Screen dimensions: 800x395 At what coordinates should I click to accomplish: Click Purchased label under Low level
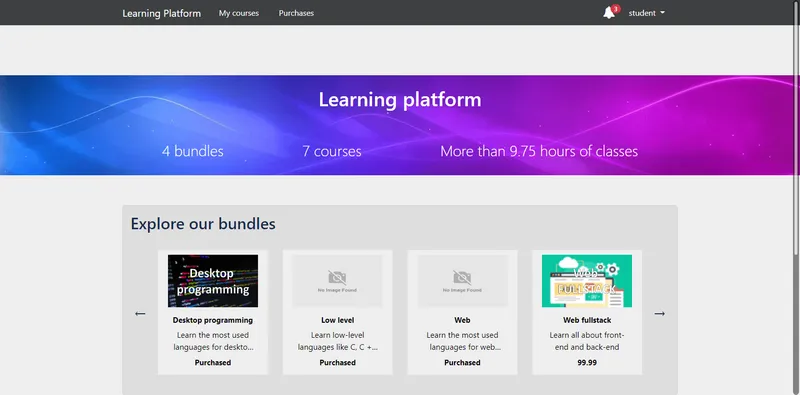[337, 363]
